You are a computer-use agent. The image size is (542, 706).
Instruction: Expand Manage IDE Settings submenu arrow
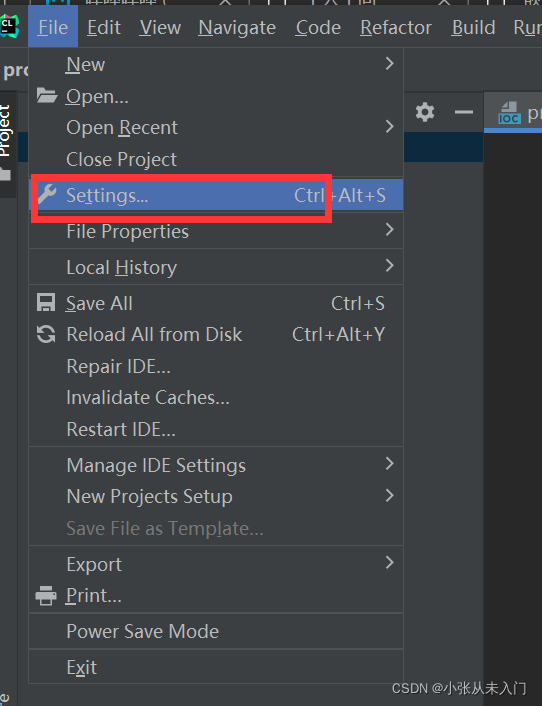[x=390, y=463]
